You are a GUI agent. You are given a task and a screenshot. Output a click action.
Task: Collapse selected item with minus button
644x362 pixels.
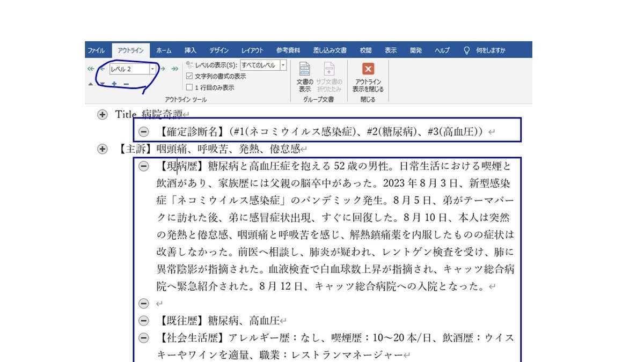[126, 84]
